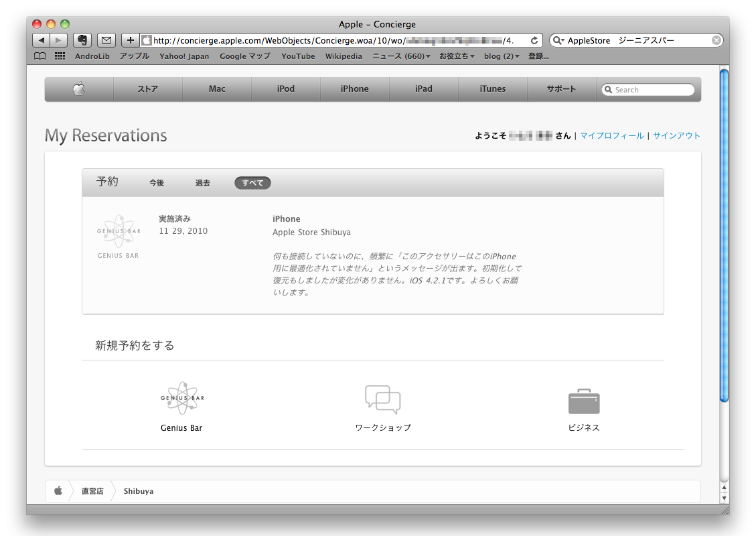Expand the お役立ち bookmark folder
Viewport: 756px width, 536px height.
[457, 56]
